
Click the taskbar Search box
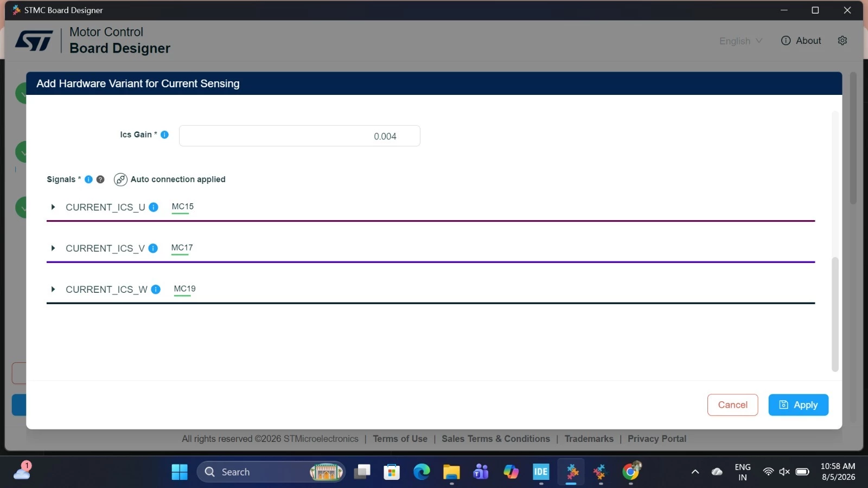click(271, 472)
